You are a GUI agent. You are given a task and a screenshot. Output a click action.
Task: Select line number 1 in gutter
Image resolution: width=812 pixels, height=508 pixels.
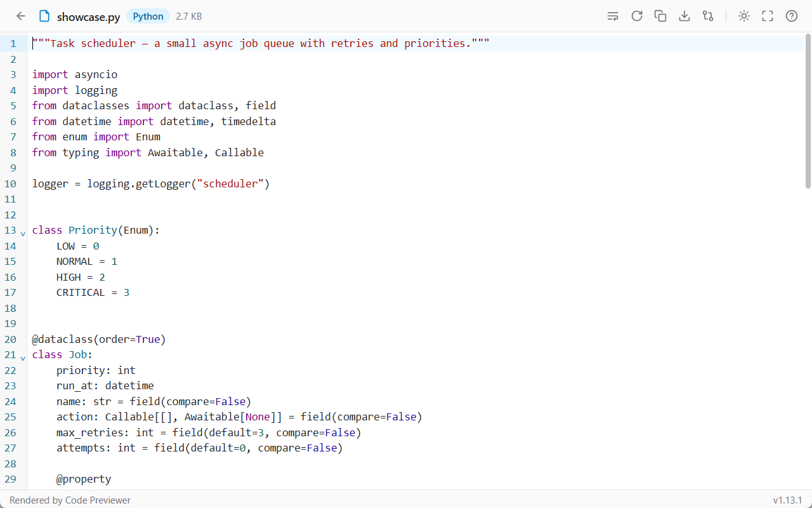pyautogui.click(x=13, y=44)
